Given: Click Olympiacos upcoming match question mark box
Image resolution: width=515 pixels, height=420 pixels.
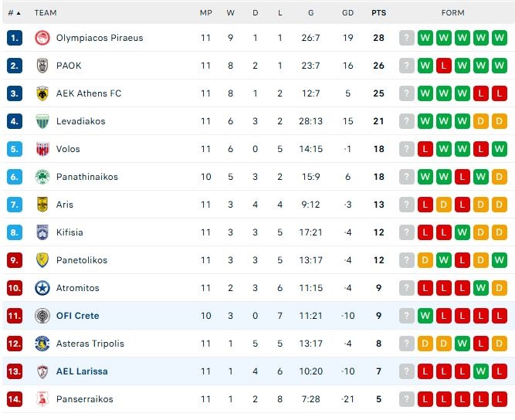Looking at the screenshot, I should 407,38.
